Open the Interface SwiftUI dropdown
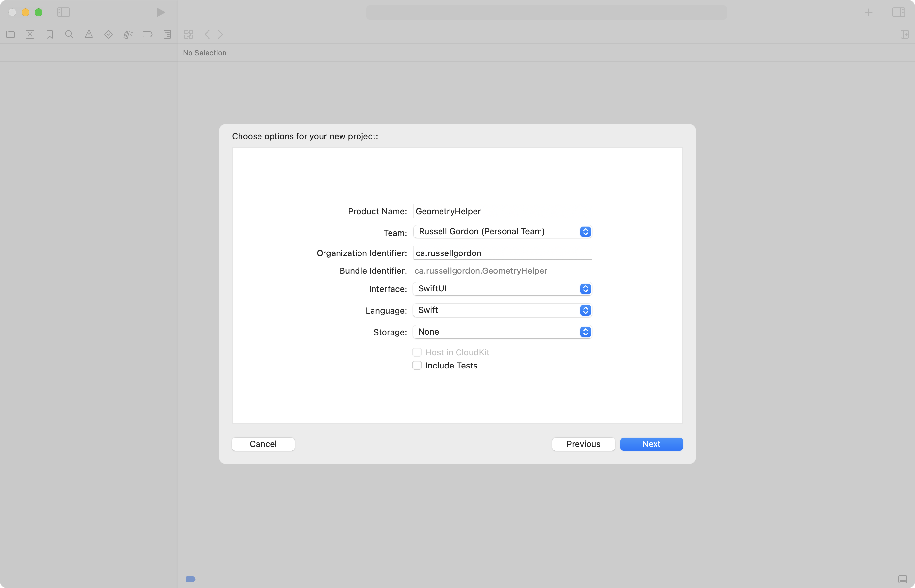 click(x=502, y=289)
